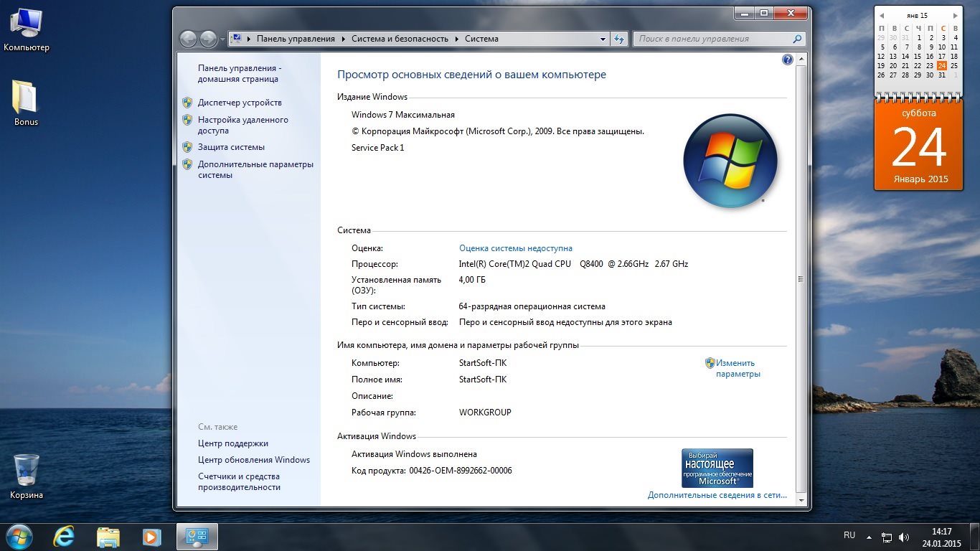
Task: Click the System window taskbar button
Action: 197,536
